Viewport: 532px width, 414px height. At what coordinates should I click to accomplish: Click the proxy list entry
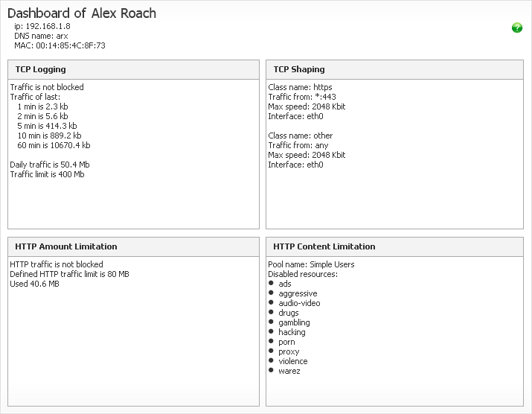(x=289, y=352)
